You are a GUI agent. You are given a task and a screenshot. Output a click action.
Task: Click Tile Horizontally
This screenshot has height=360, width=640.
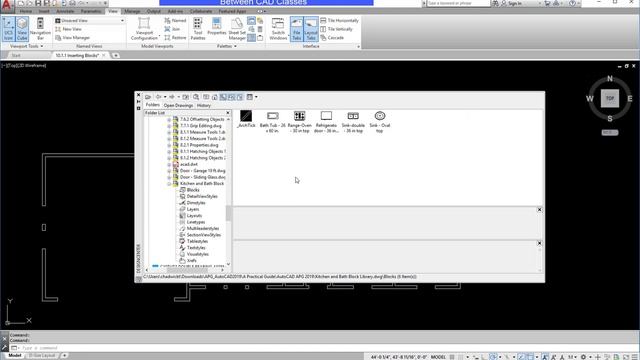[340, 20]
